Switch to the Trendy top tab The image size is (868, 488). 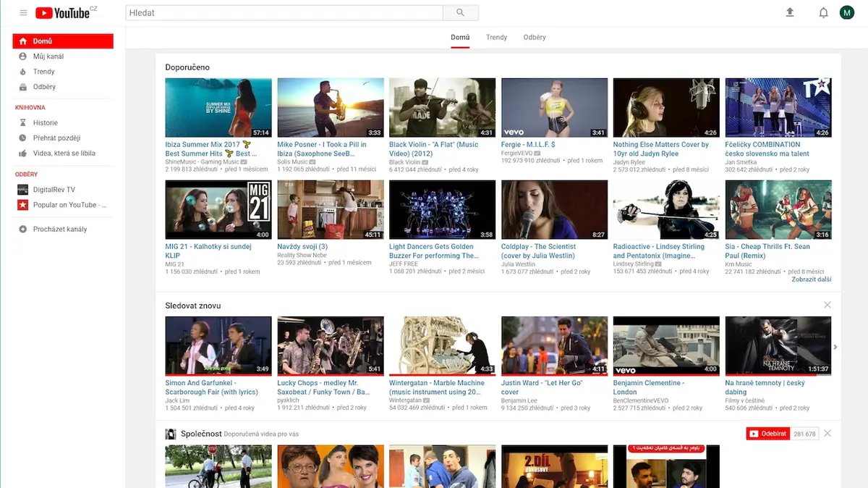click(x=496, y=38)
